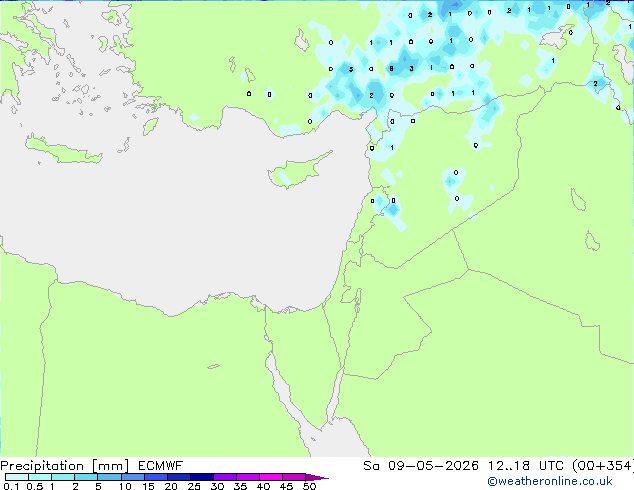Screen dimensions: 634x490
Task: Click the island of Crete on map
Action: pos(63,150)
